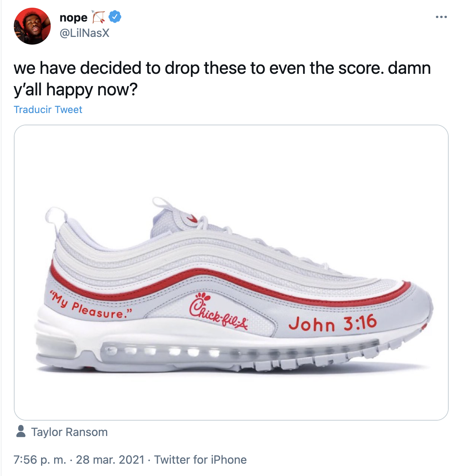The width and height of the screenshot is (461, 476).
Task: Open the @LilNasX handle
Action: click(85, 33)
